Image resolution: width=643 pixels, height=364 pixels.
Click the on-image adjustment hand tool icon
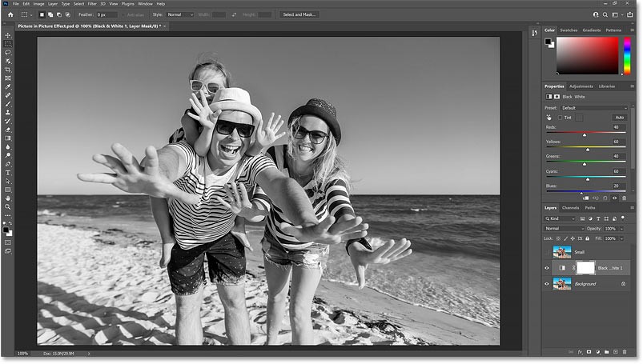point(549,118)
